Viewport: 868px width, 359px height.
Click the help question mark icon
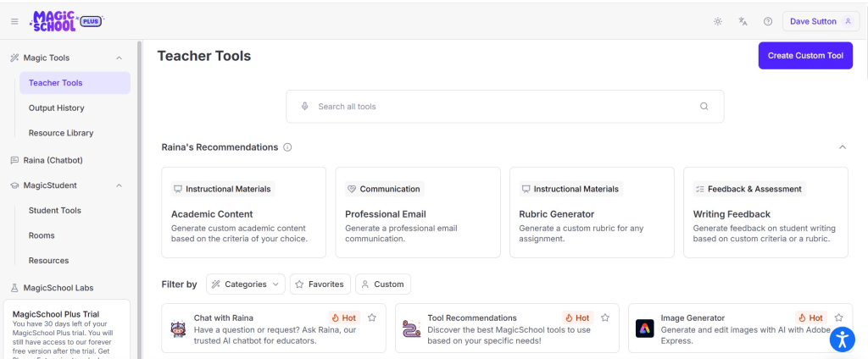coord(768,21)
